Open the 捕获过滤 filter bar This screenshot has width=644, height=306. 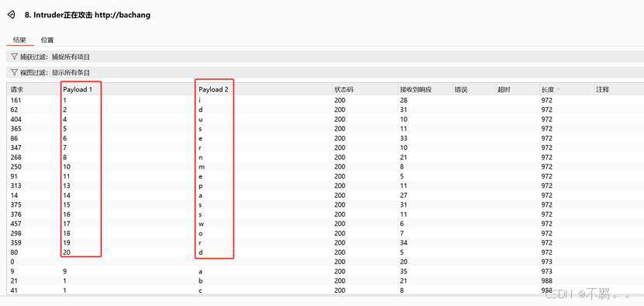pyautogui.click(x=325, y=57)
